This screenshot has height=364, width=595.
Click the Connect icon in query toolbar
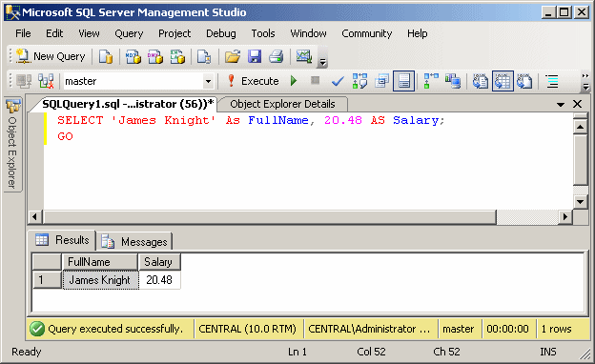coord(24,81)
